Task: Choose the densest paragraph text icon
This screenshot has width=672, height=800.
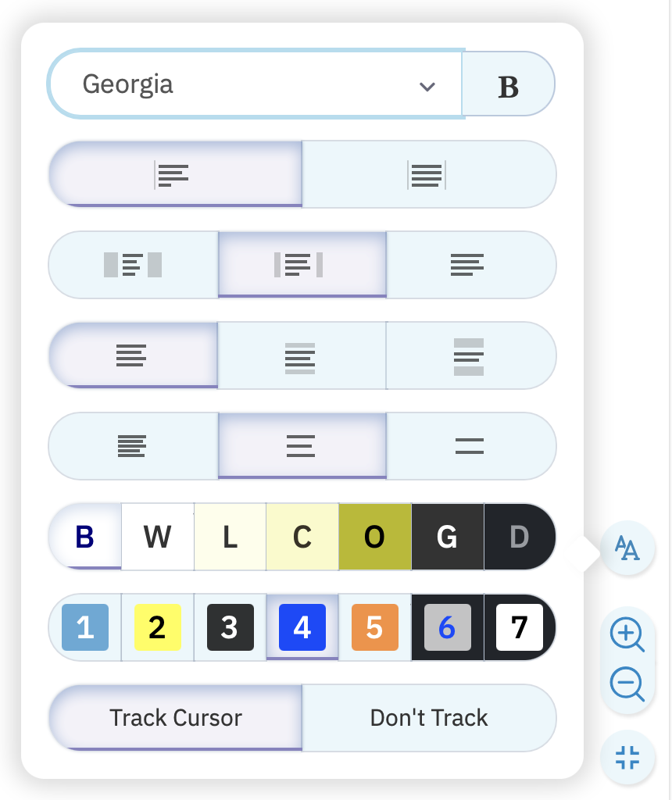Action: pyautogui.click(x=133, y=446)
